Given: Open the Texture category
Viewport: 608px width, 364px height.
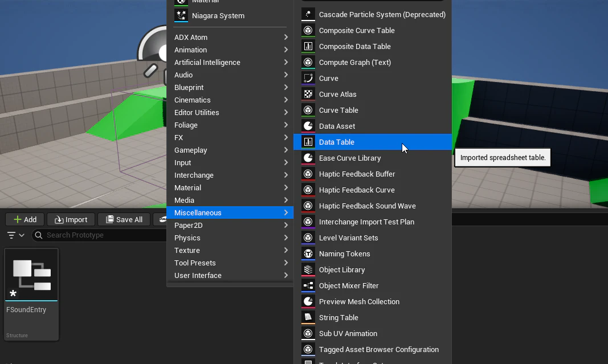Looking at the screenshot, I should pos(230,251).
